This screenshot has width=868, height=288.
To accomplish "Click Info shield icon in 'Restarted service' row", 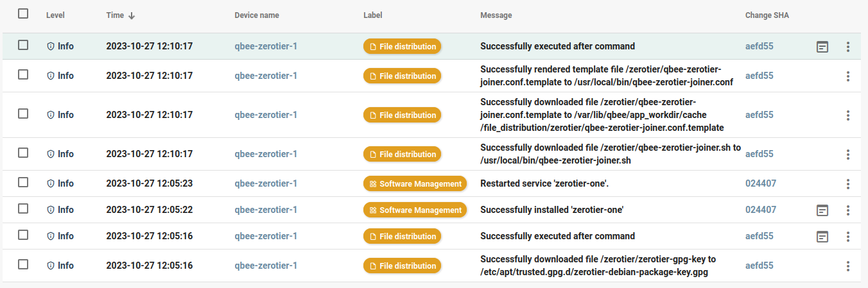I will click(x=51, y=183).
